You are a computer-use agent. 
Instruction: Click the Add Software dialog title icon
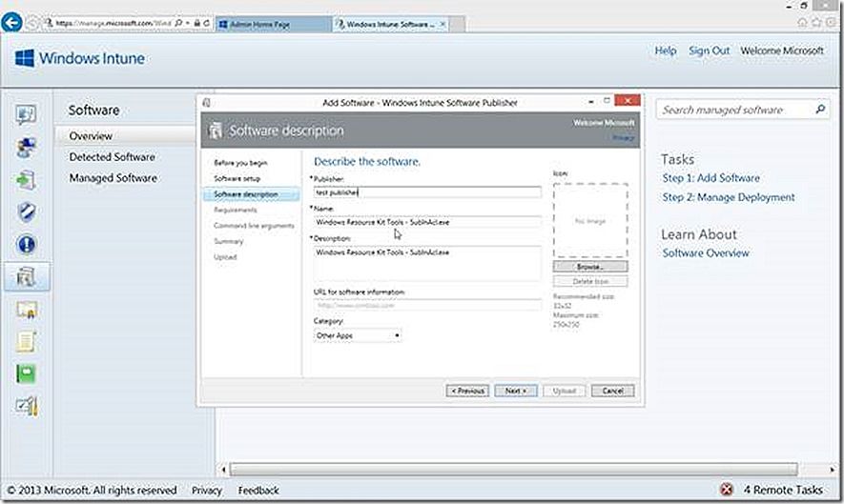tap(207, 103)
